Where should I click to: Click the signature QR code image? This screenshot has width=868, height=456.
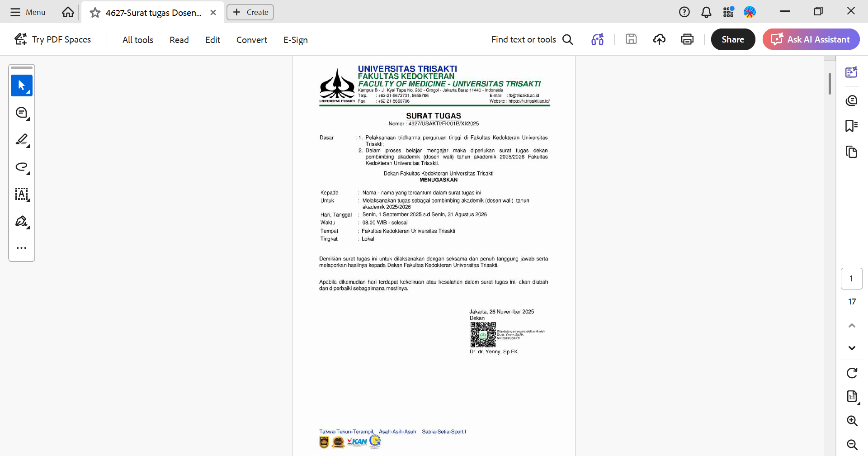point(483,335)
